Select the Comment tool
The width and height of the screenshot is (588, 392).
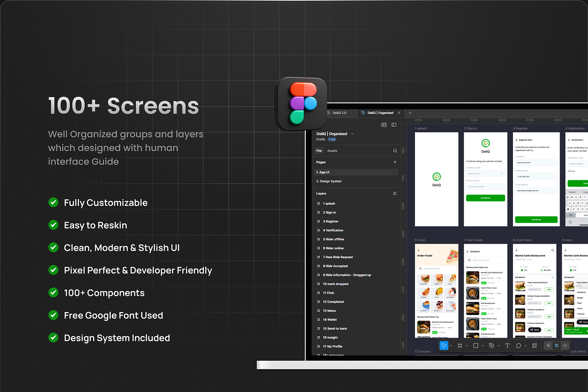click(x=518, y=345)
